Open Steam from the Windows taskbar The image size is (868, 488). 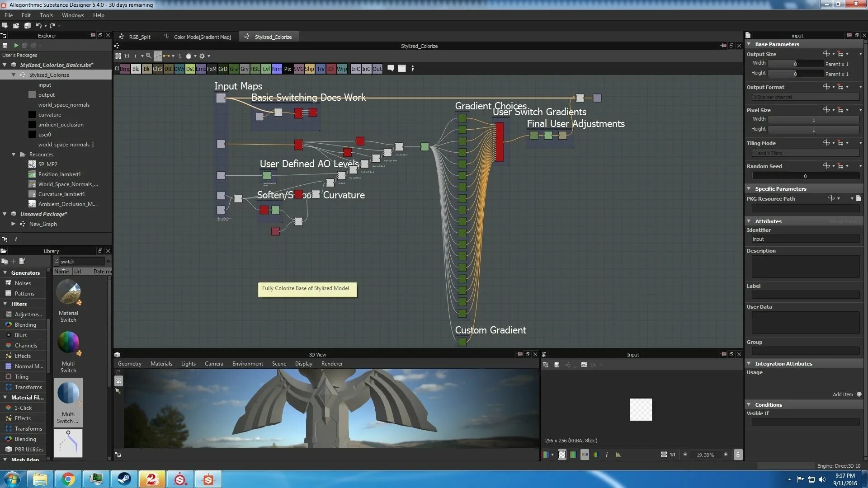124,479
